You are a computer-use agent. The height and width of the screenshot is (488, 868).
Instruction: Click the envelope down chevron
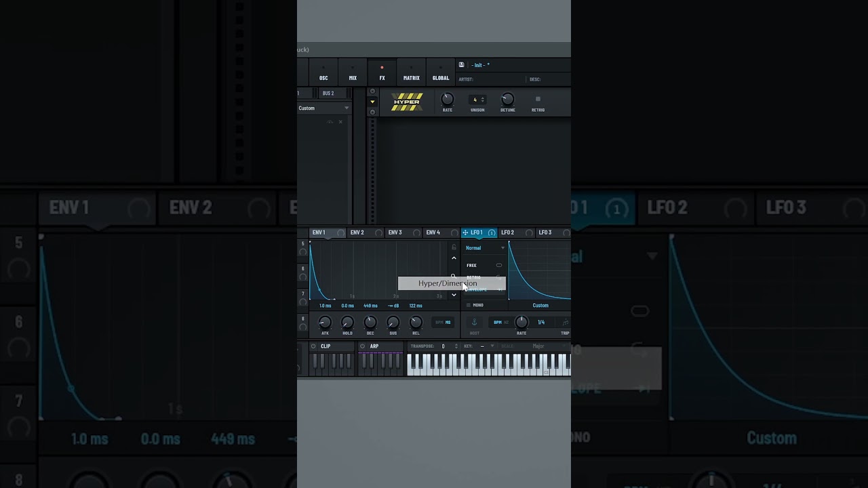(x=454, y=295)
